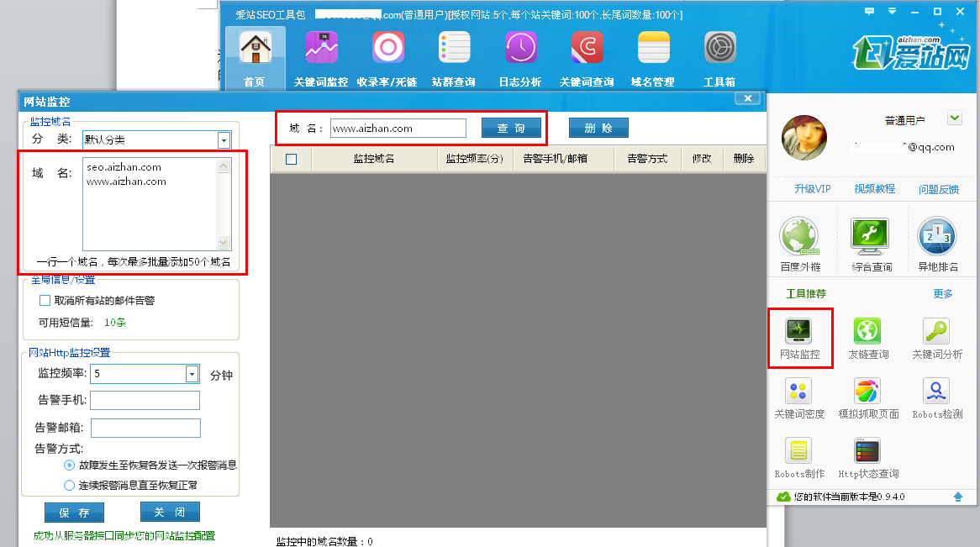The image size is (980, 547).
Task: Open the 域名管理 notes icon
Action: (x=653, y=48)
